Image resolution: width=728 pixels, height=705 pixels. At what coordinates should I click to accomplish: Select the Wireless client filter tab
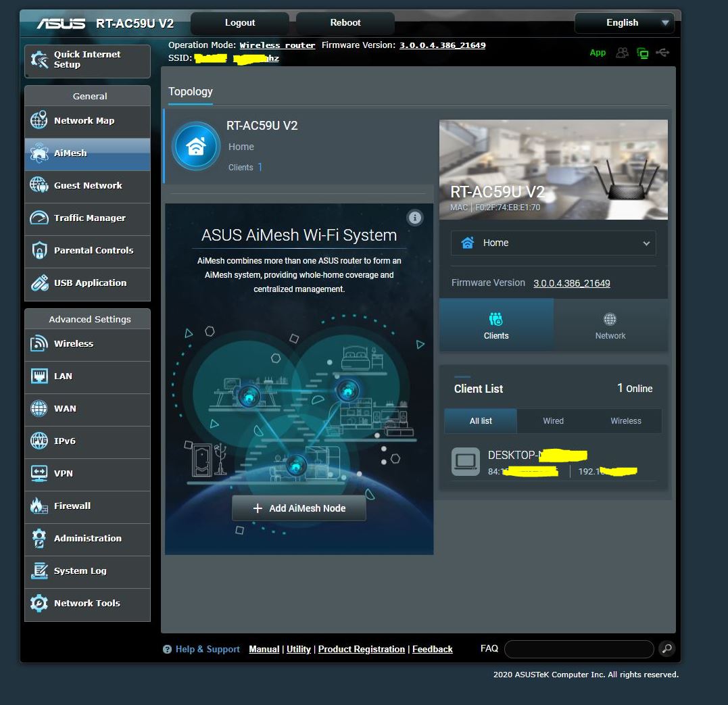626,421
